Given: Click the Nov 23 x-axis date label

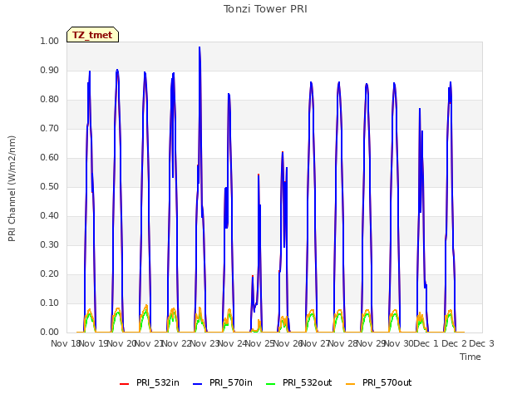Looking at the screenshot, I should coord(204,343).
